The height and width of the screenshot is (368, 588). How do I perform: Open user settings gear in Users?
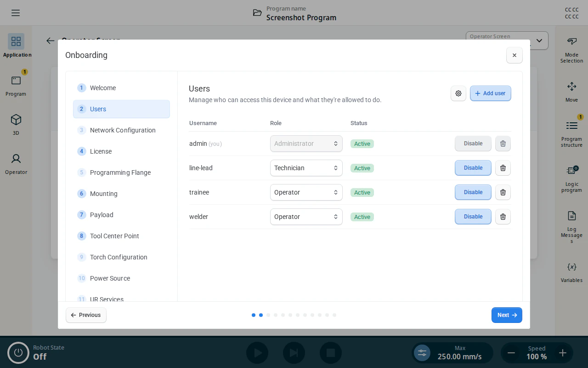tap(458, 93)
